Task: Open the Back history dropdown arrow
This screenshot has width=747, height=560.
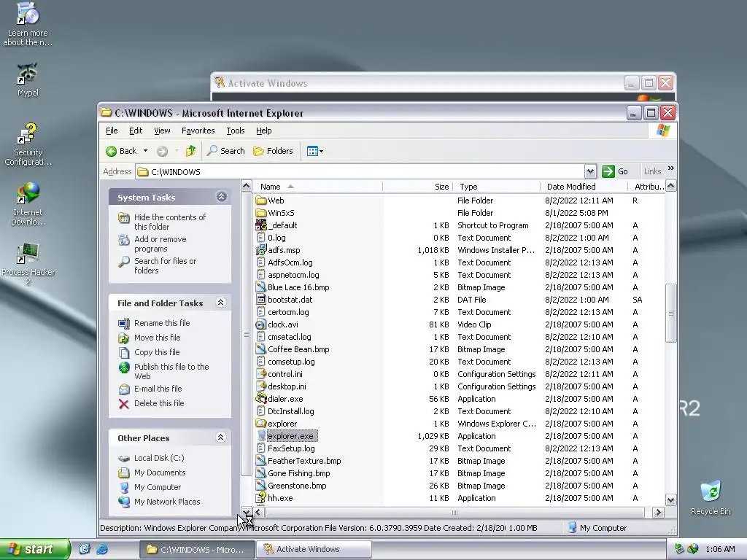Action: 145,151
